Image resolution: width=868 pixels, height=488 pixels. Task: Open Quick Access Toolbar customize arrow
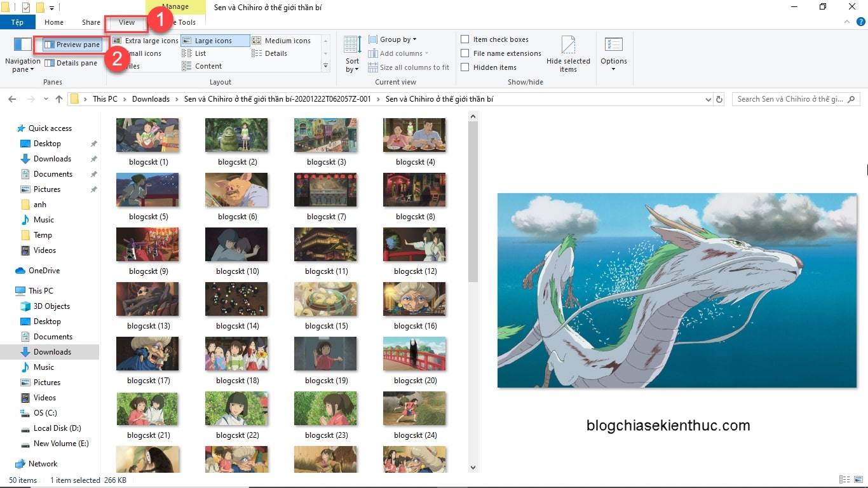[x=52, y=8]
